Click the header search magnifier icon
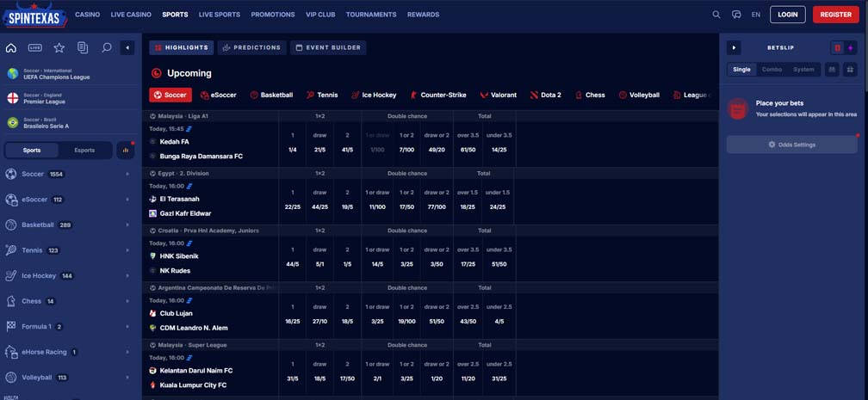 coord(716,15)
